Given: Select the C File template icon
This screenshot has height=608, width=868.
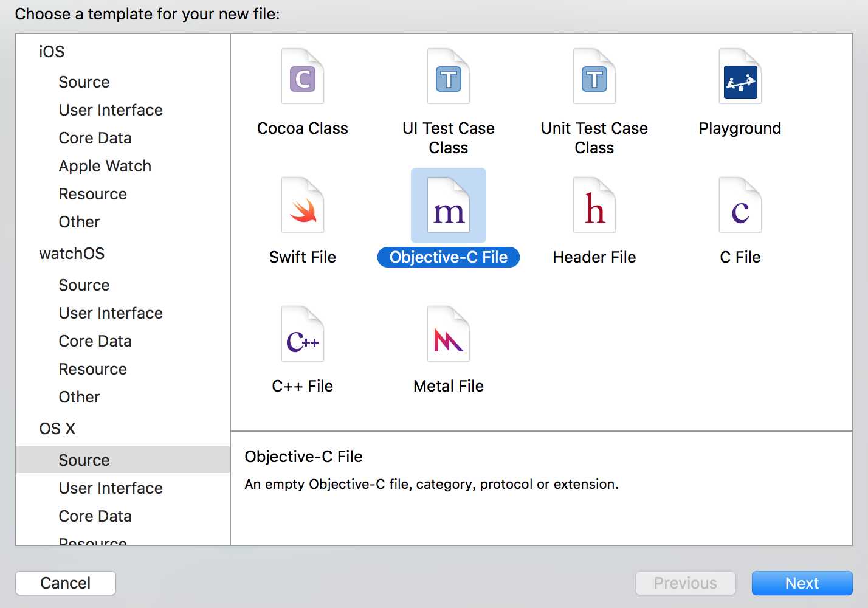Looking at the screenshot, I should pyautogui.click(x=740, y=206).
